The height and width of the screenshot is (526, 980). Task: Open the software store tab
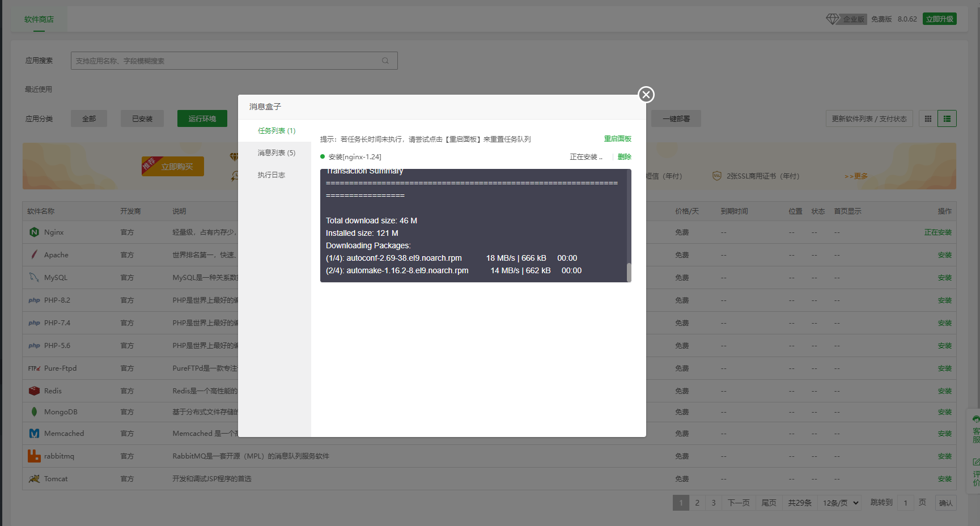[x=39, y=19]
